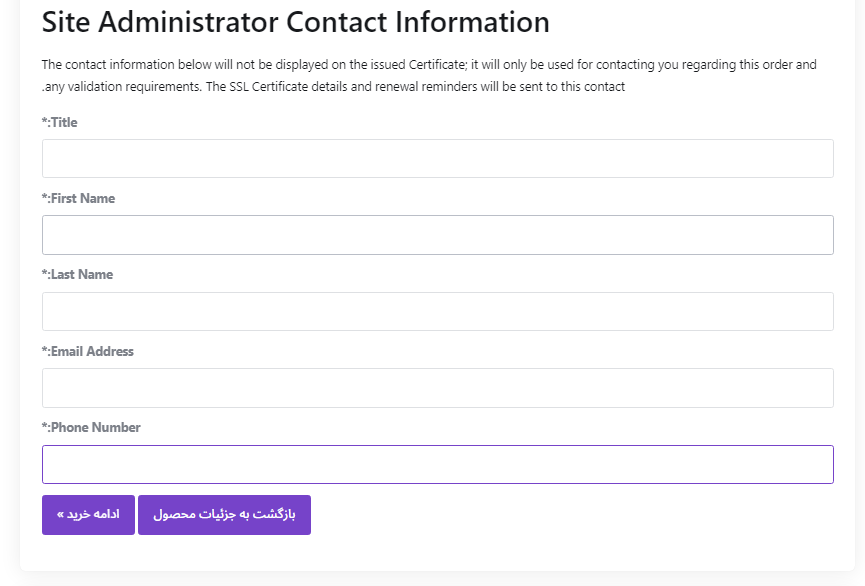
Task: Click the بازگشت به جزئیات محصول button
Action: click(x=224, y=514)
